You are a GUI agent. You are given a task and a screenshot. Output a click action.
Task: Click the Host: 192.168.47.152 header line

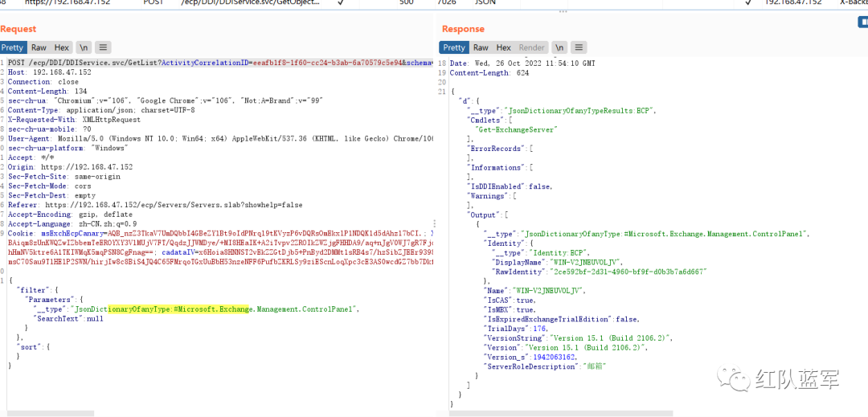coord(50,72)
